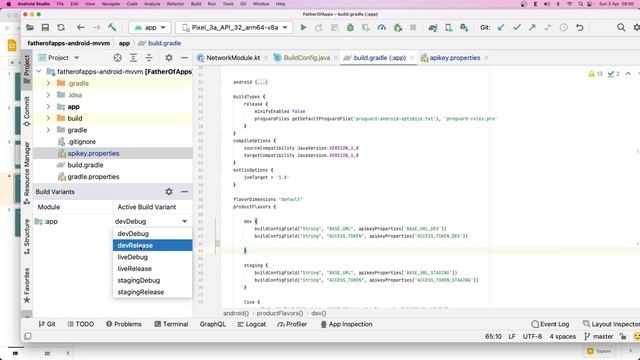Expand the .gradle folder
The height and width of the screenshot is (360, 640).
coord(48,83)
